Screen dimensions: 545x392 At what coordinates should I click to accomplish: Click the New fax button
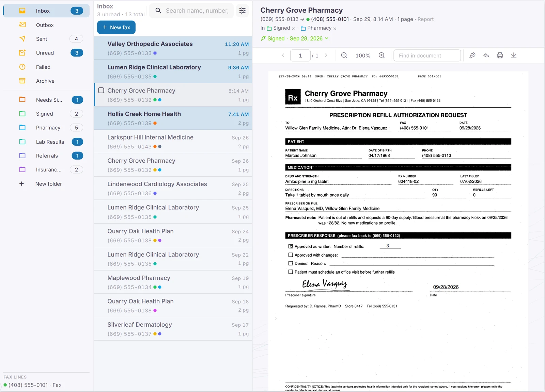point(116,27)
